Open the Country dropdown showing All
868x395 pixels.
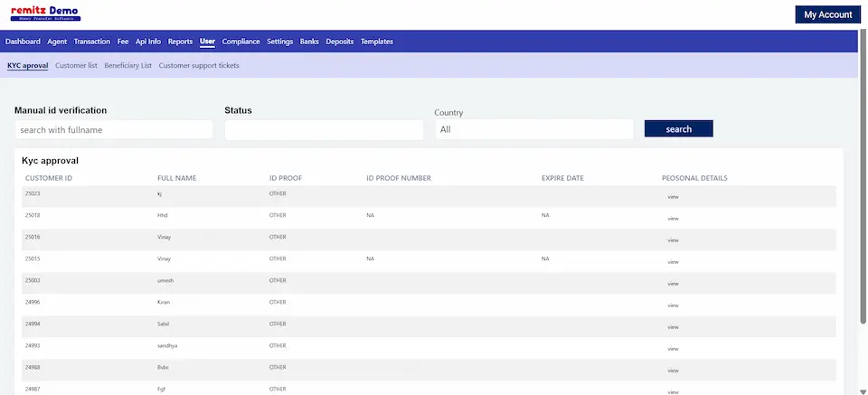click(533, 129)
